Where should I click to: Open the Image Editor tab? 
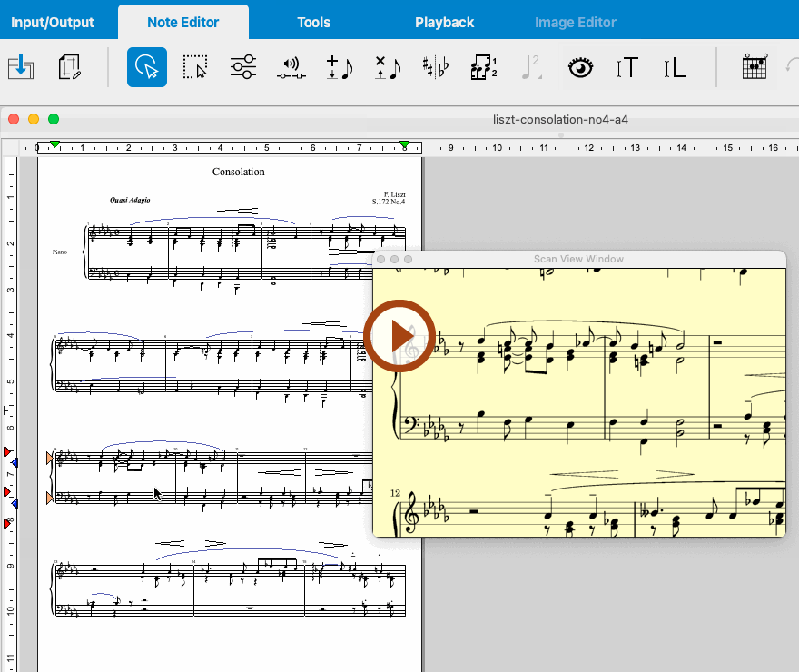pos(576,23)
